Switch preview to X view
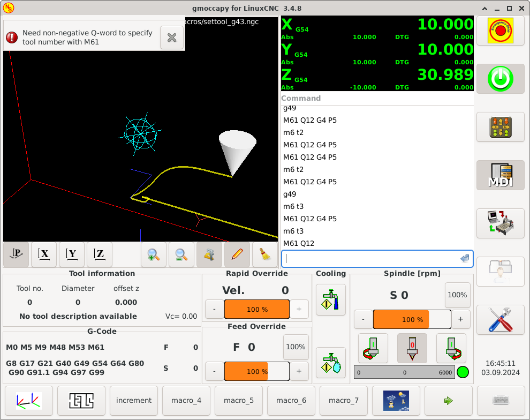530x420 pixels. pyautogui.click(x=44, y=254)
